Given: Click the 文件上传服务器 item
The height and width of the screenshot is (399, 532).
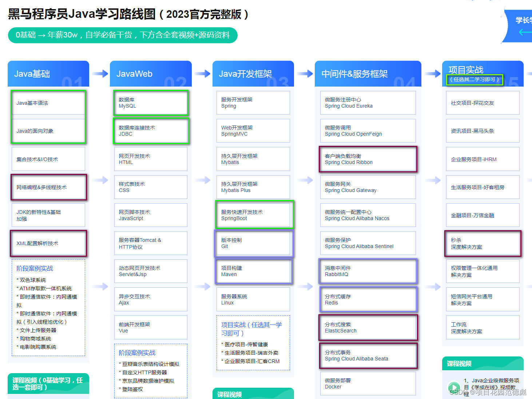Looking at the screenshot, I should [36, 330].
